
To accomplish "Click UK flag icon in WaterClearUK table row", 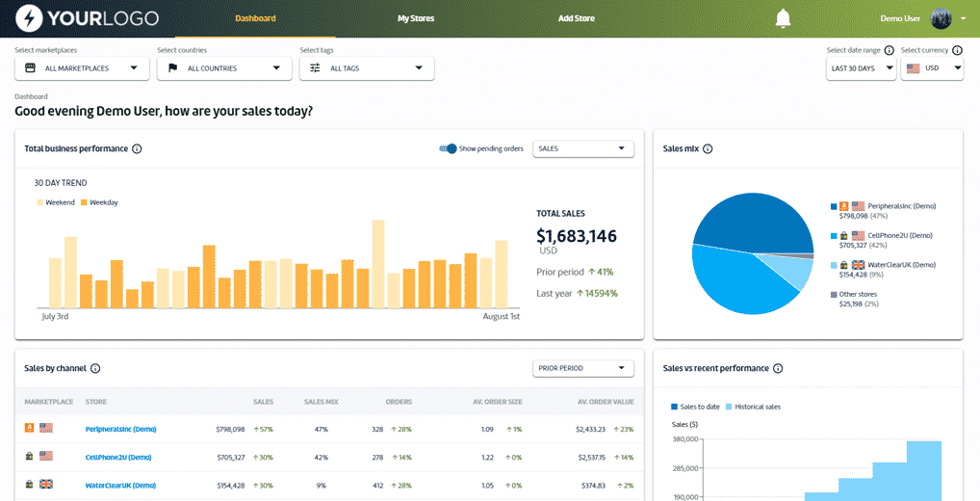I will [x=45, y=485].
